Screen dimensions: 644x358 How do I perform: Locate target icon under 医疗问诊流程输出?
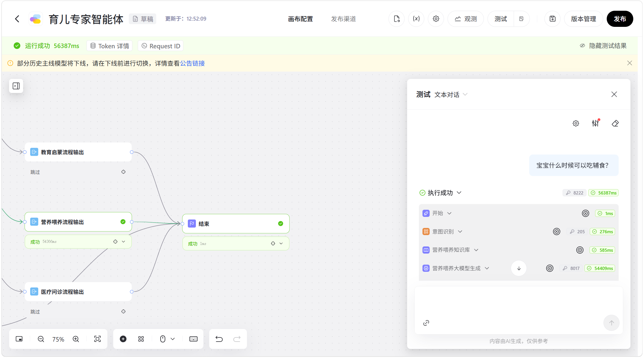(x=123, y=311)
